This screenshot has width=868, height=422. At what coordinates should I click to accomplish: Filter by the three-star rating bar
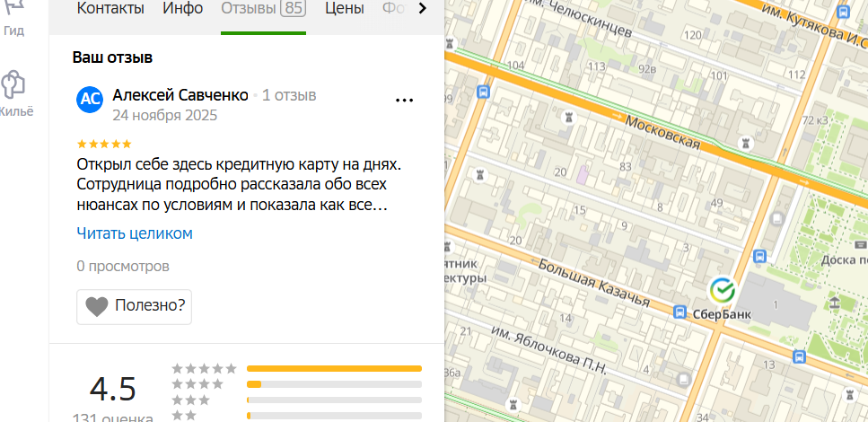pos(334,400)
